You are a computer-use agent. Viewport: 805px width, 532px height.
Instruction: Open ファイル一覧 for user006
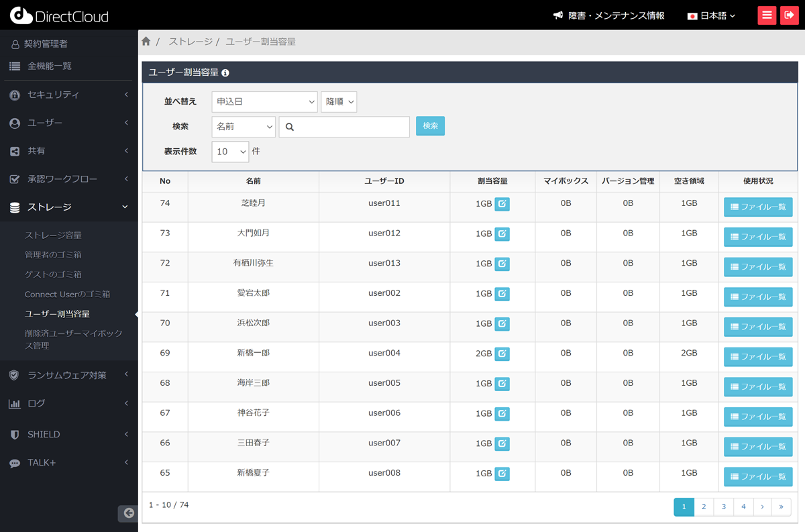758,417
